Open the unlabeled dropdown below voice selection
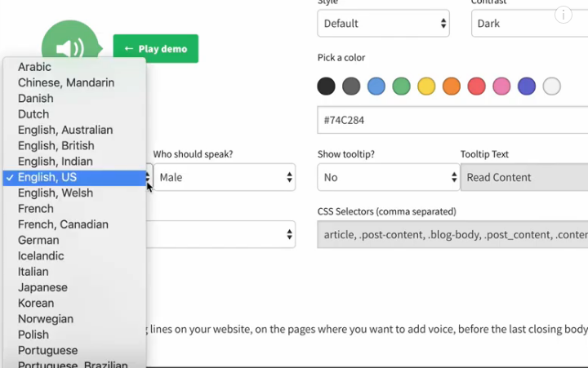The width and height of the screenshot is (588, 368). (220, 235)
